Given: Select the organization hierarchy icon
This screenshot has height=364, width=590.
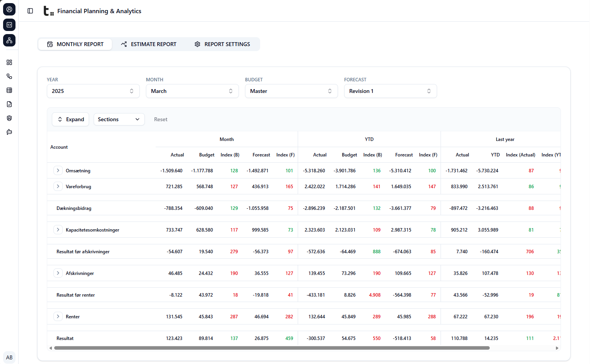Looking at the screenshot, I should pyautogui.click(x=9, y=40).
